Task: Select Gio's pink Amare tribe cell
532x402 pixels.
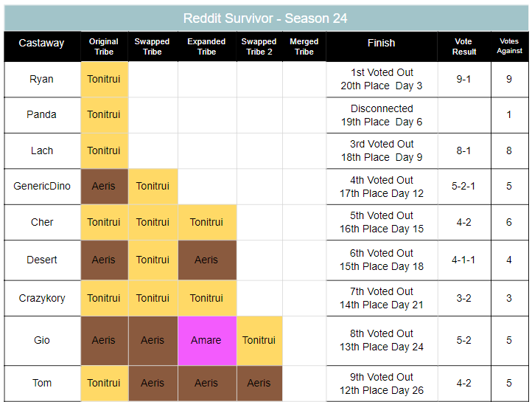Action: tap(206, 340)
